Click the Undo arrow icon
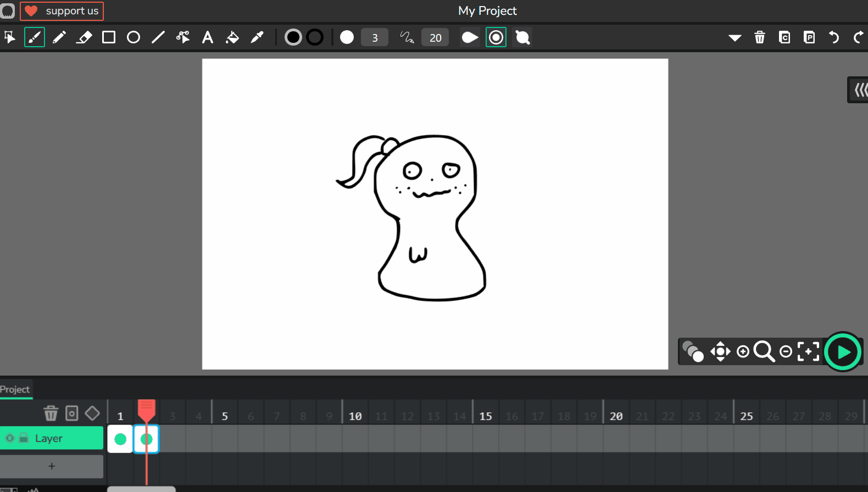868x492 pixels. coord(834,37)
